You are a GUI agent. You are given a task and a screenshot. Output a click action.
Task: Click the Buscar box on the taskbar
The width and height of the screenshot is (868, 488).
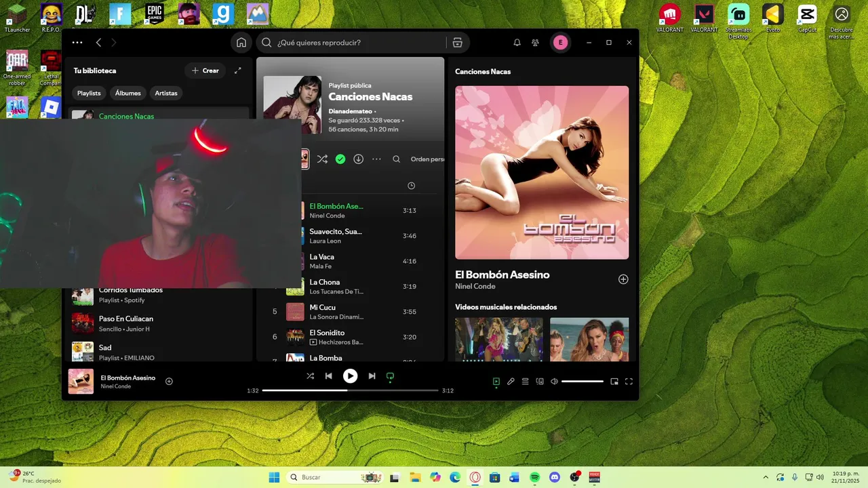click(335, 477)
